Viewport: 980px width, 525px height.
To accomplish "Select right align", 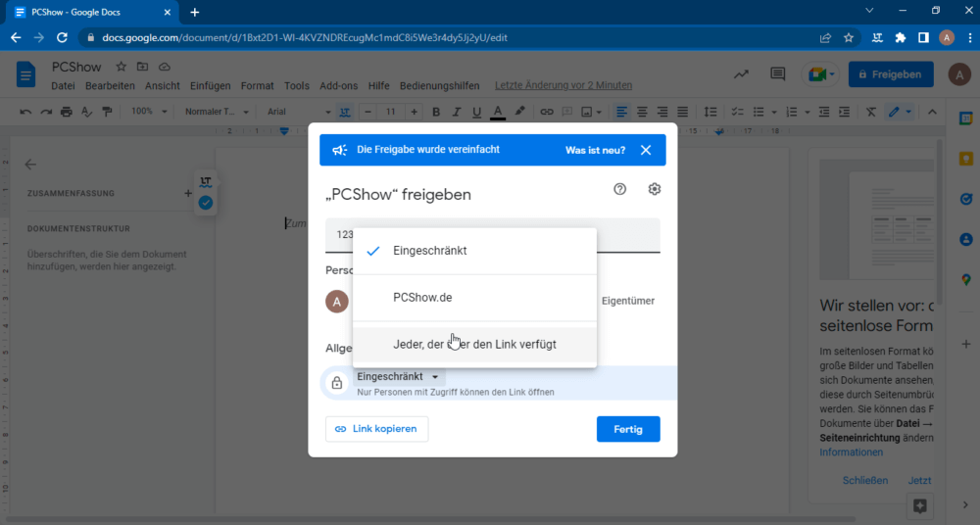I will (x=661, y=112).
